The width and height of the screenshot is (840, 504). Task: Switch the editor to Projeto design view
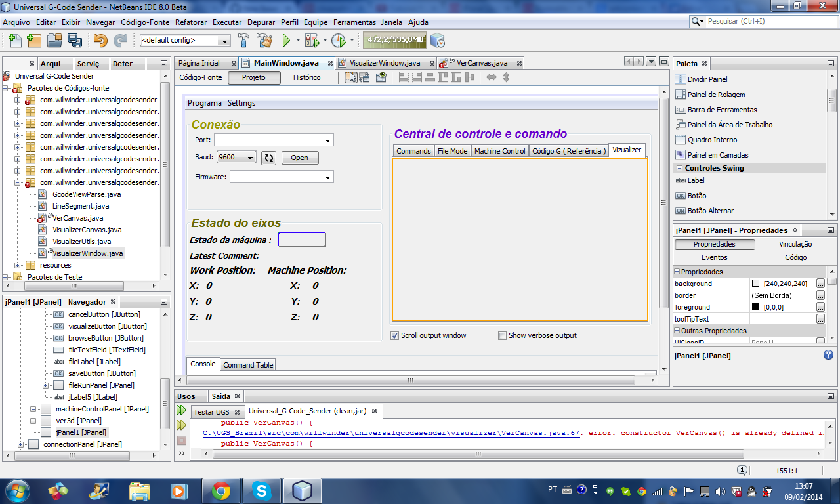pyautogui.click(x=254, y=77)
